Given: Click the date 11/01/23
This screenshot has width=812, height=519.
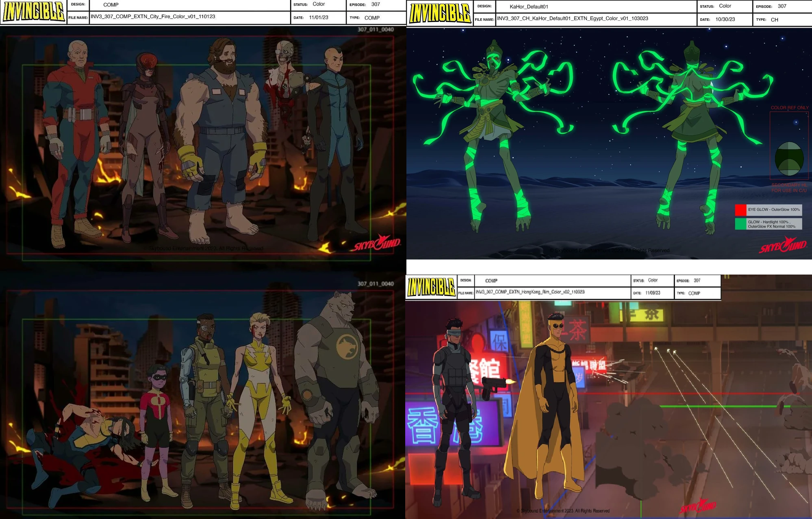Looking at the screenshot, I should (319, 17).
